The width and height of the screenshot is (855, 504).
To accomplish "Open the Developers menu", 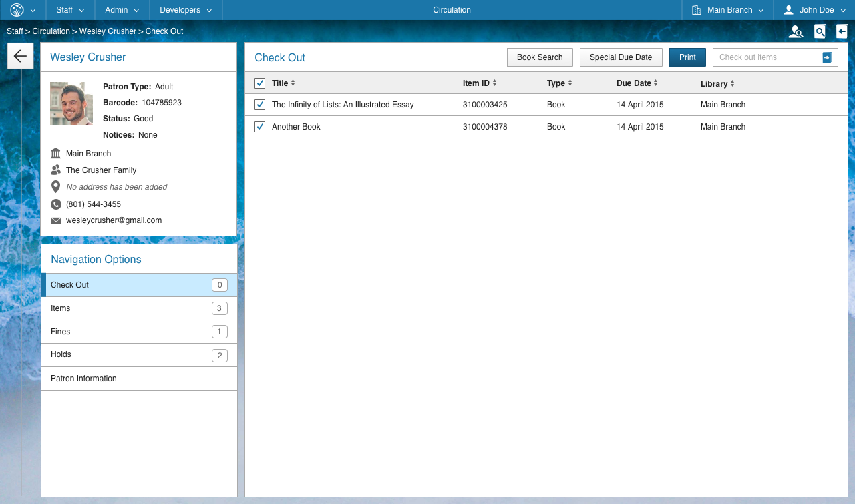I will tap(185, 10).
